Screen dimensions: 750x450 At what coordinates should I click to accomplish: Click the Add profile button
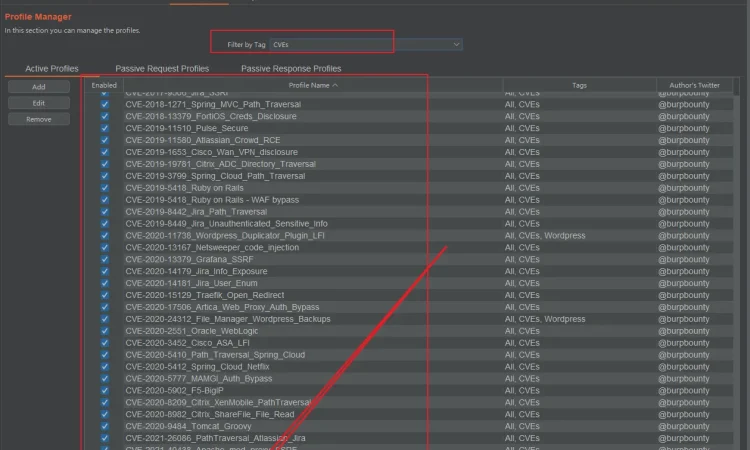39,87
